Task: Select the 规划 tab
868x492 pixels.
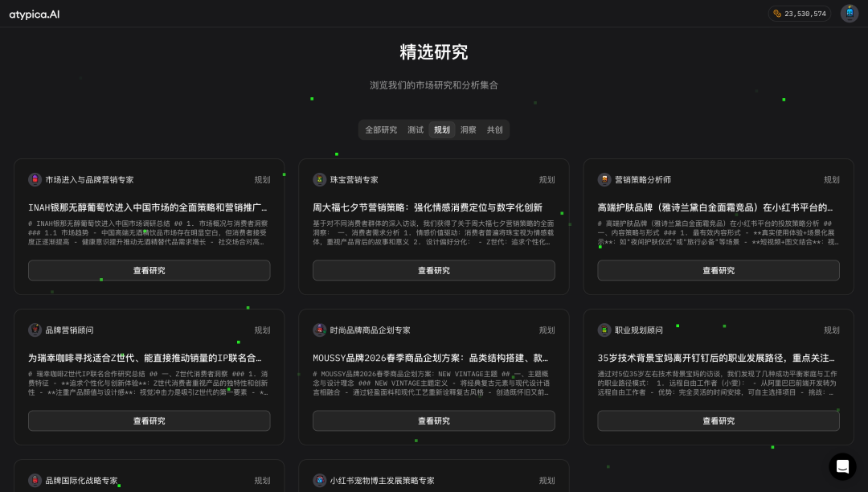Action: [x=442, y=130]
